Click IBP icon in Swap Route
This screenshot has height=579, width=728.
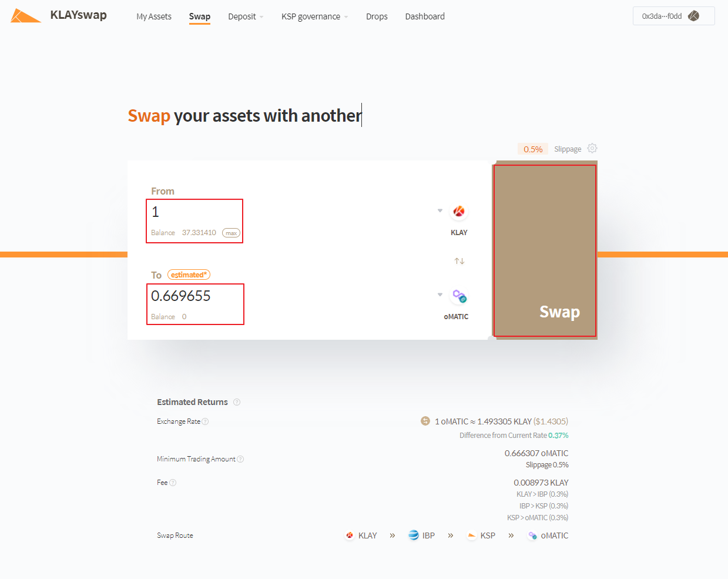coord(414,535)
